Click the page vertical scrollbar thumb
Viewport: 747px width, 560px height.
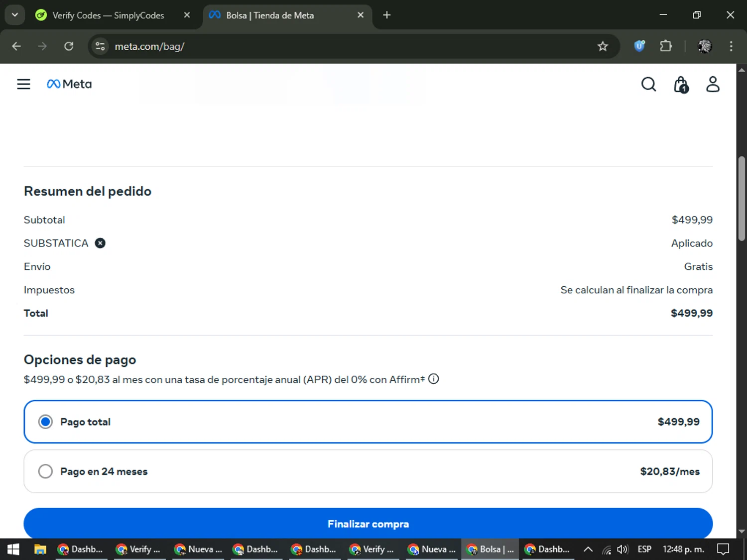pyautogui.click(x=742, y=199)
